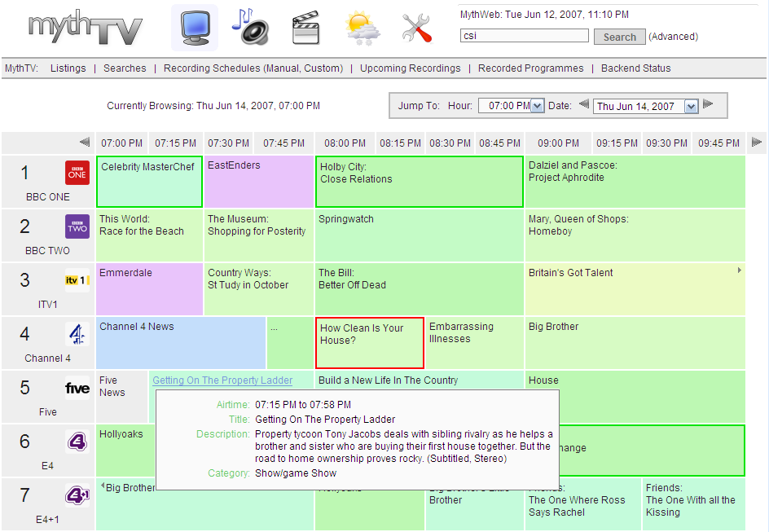The height and width of the screenshot is (532, 769).
Task: Open the Listings menu item
Action: 68,68
